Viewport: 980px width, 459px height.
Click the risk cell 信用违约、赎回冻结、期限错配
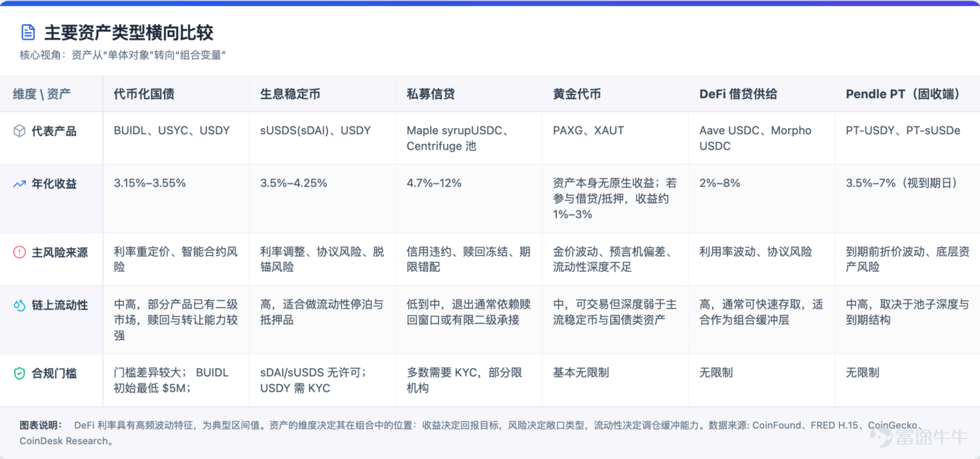click(469, 259)
